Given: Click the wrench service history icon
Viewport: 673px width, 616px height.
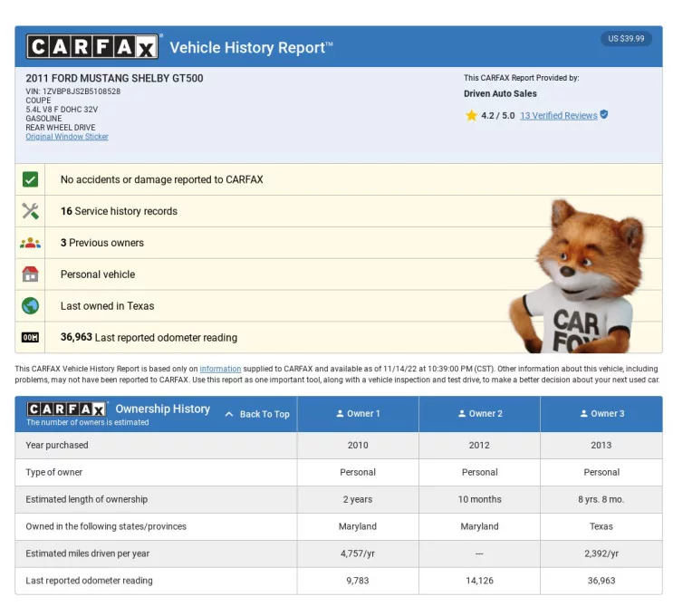Looking at the screenshot, I should click(x=30, y=211).
